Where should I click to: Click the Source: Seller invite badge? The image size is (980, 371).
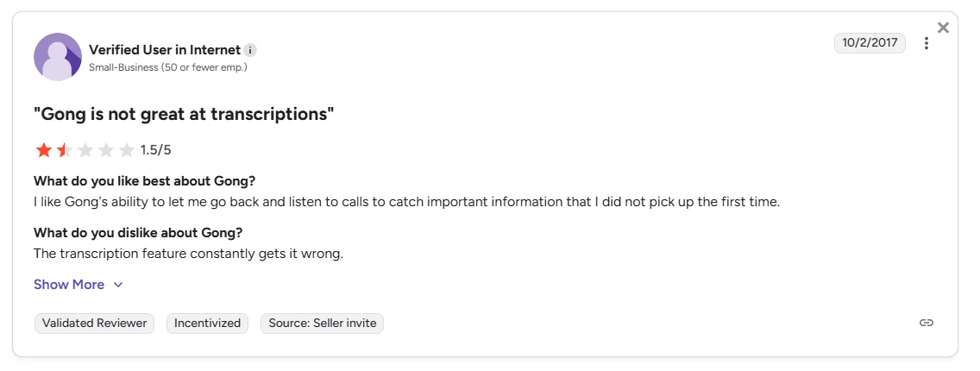[322, 324]
